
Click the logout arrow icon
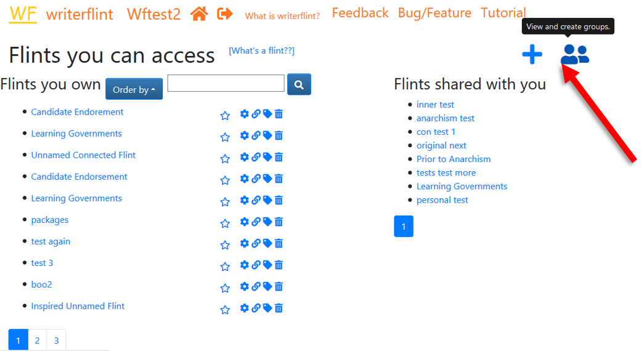[225, 14]
